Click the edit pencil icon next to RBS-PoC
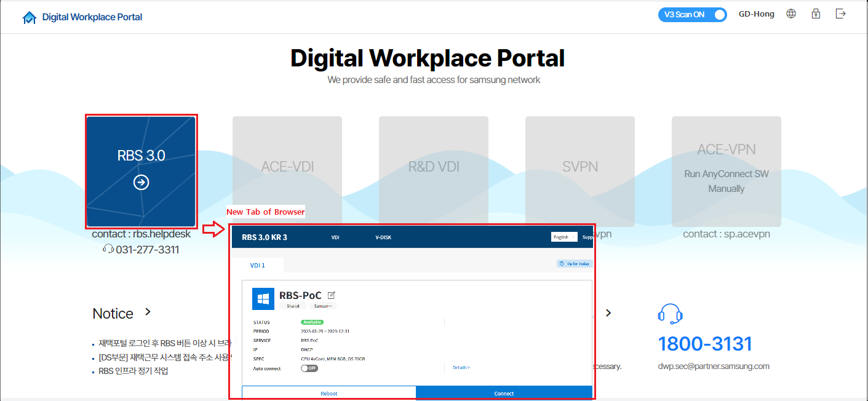The width and height of the screenshot is (868, 401). tap(332, 295)
